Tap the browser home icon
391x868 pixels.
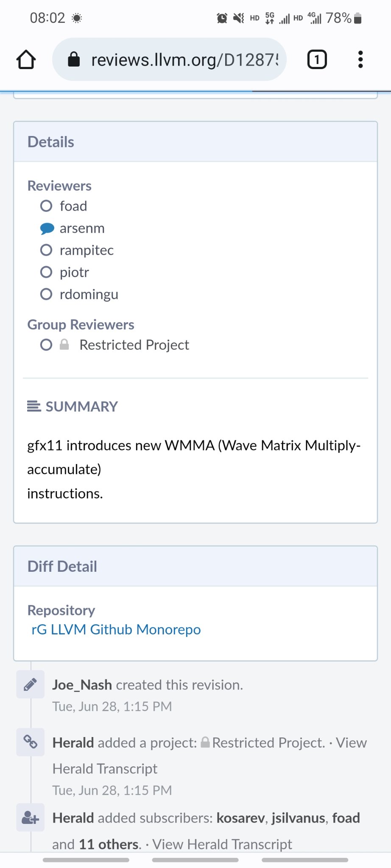[x=26, y=59]
